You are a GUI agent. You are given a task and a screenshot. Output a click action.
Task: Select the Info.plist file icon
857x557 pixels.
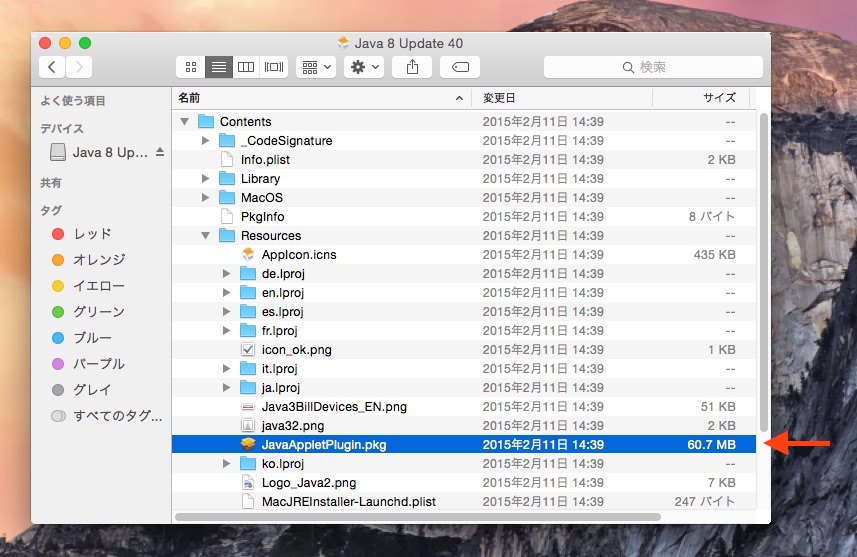coord(227,160)
